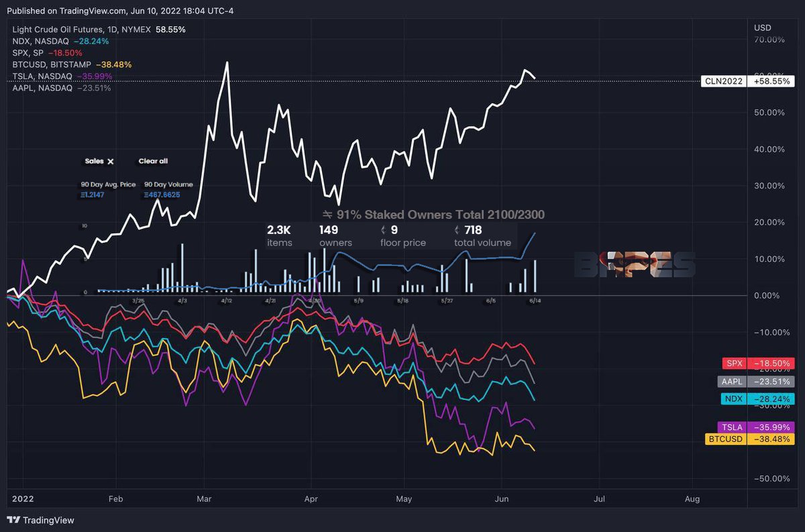Click the Apr label on time axis
This screenshot has width=805, height=532.
311,499
